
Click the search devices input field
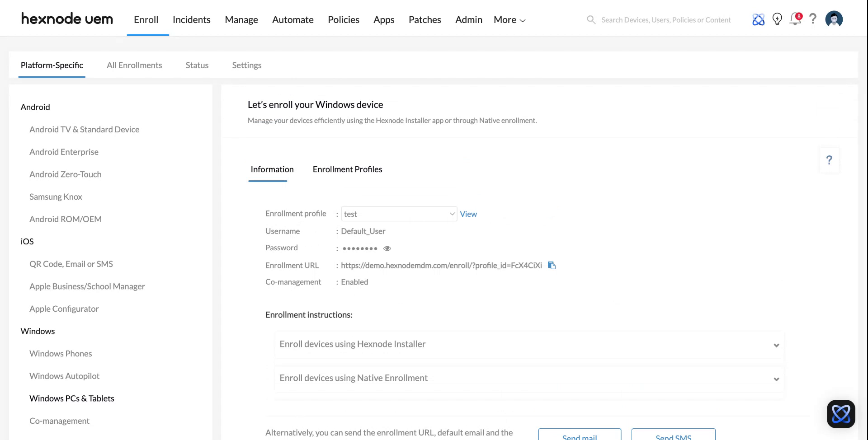click(x=665, y=19)
